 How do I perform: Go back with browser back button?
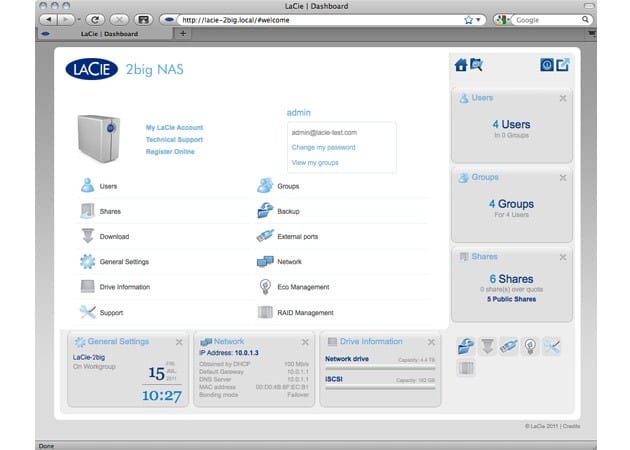[48, 19]
